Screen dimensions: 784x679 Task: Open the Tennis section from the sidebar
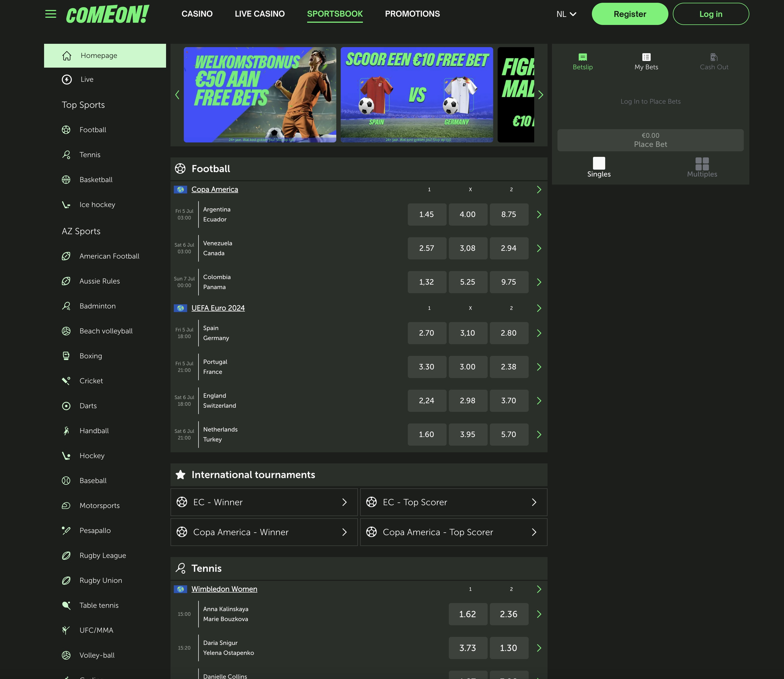point(66,155)
